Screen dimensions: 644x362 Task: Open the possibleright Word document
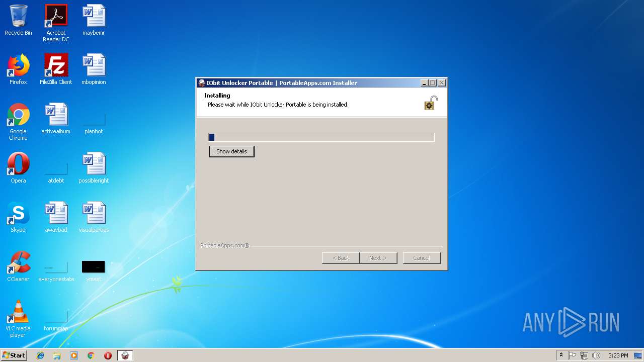pyautogui.click(x=94, y=168)
